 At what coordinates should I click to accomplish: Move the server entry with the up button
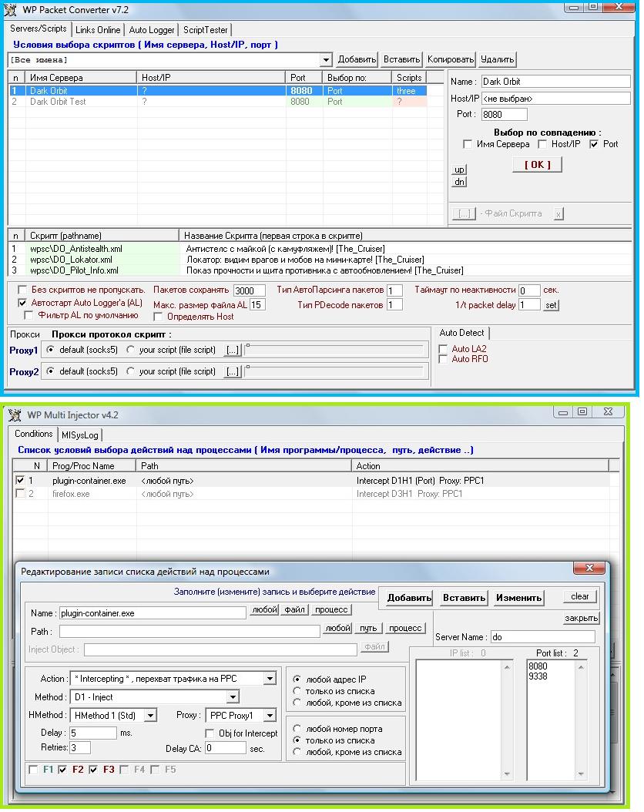[x=459, y=169]
